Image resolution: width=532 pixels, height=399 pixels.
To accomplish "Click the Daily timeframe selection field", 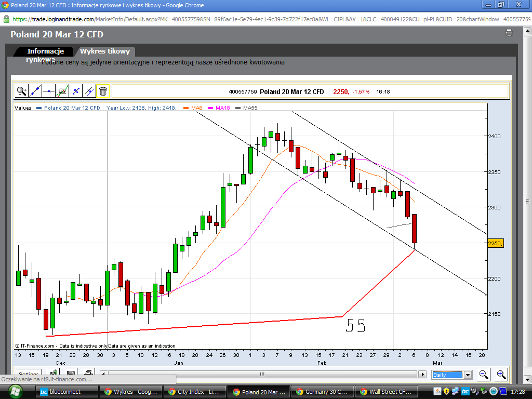I will pyautogui.click(x=447, y=375).
